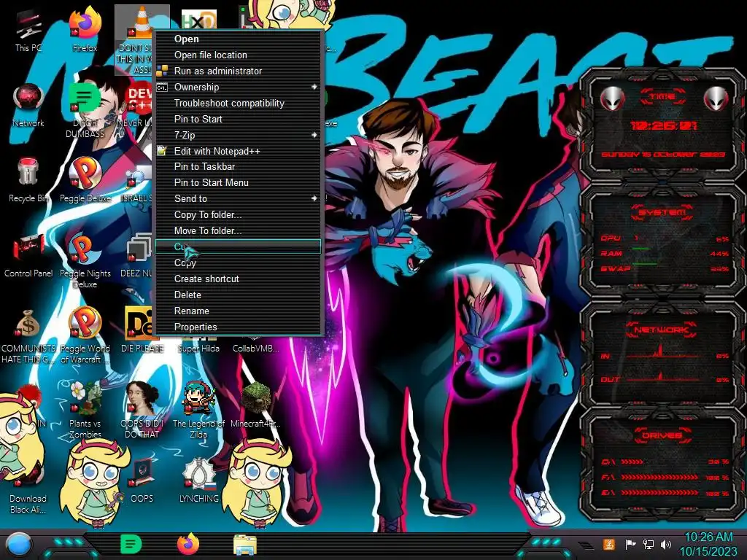Select the money bag COMMUNISTS HATE THIS shortcut
The height and width of the screenshot is (560, 747).
(28, 335)
